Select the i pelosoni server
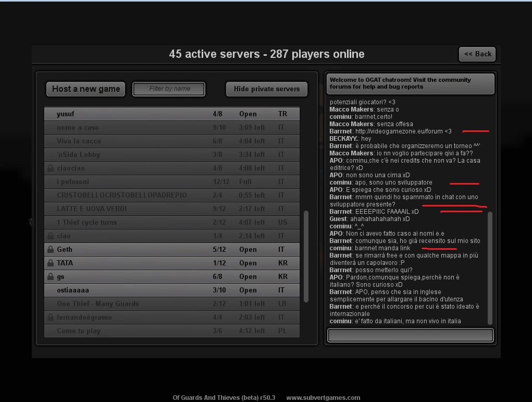532x402 pixels. pyautogui.click(x=172, y=181)
